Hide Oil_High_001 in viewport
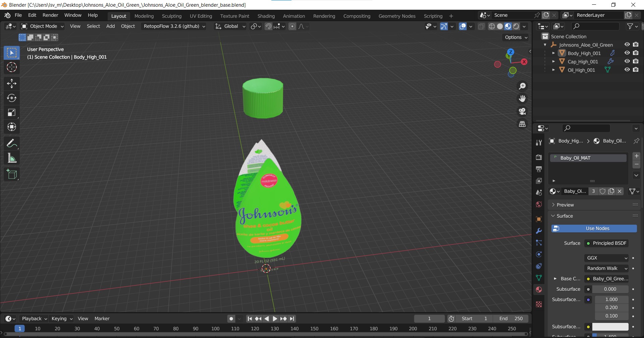The image size is (644, 338). pyautogui.click(x=627, y=70)
